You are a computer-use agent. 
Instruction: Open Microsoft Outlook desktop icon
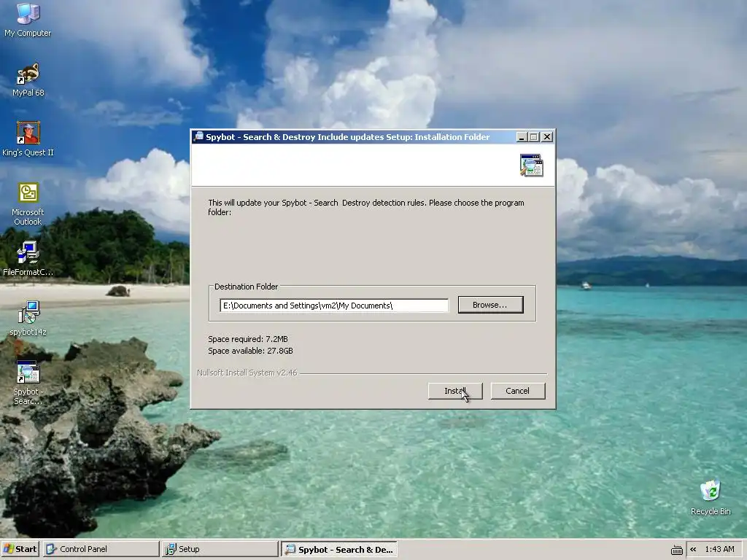point(28,203)
